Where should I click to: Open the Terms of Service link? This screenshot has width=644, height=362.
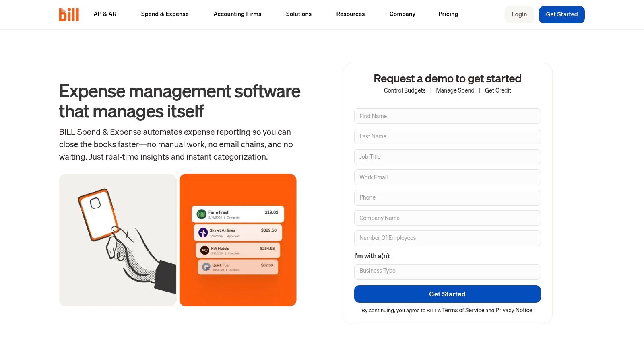[463, 310]
